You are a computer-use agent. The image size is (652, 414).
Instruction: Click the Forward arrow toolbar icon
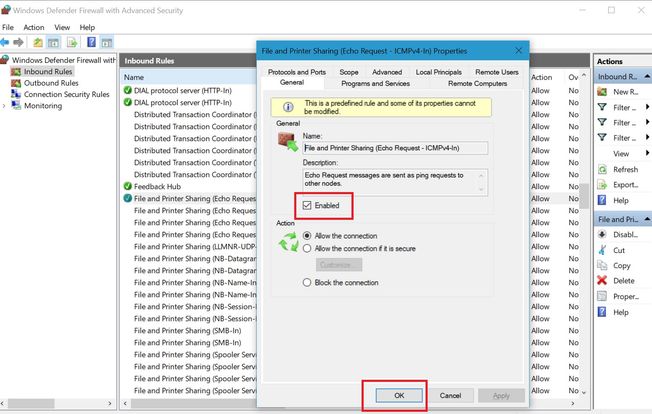18,42
